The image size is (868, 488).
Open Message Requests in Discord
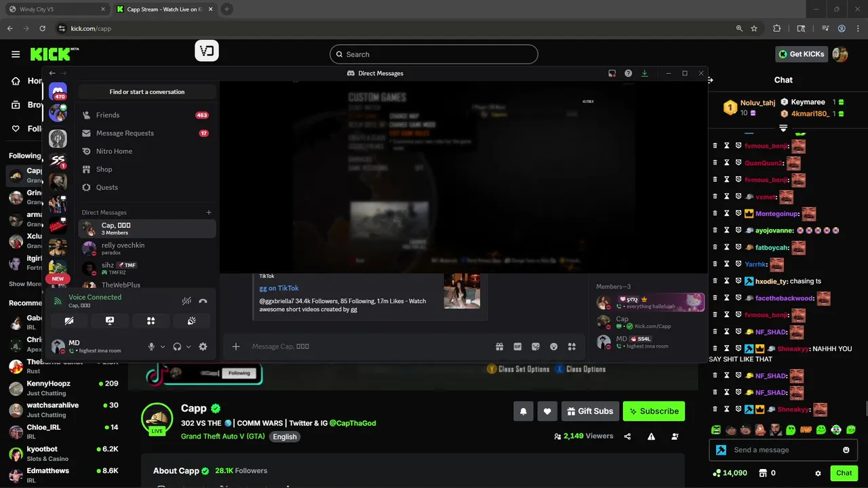click(x=146, y=134)
